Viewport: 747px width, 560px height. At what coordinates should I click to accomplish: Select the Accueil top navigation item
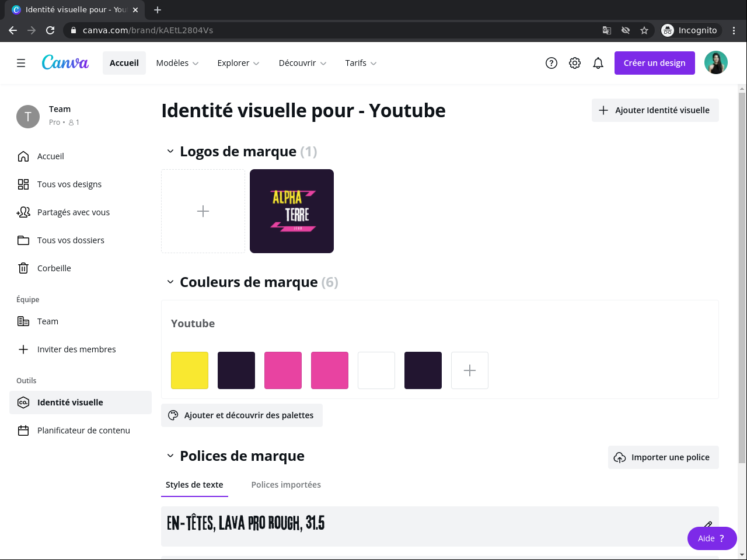tap(124, 63)
